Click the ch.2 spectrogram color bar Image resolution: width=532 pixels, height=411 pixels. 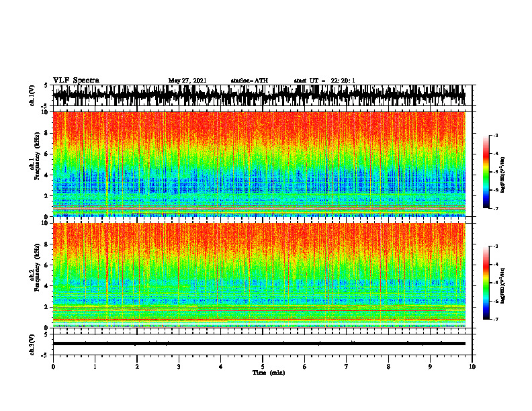pyautogui.click(x=486, y=283)
